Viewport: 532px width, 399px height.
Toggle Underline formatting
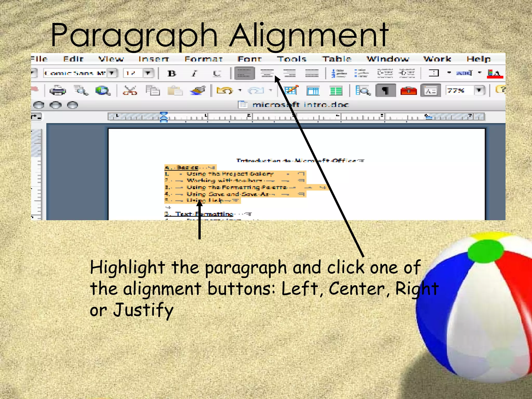click(217, 74)
